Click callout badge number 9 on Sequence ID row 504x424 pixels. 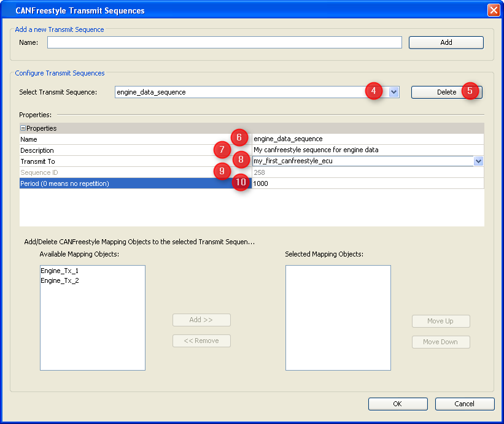(x=222, y=172)
